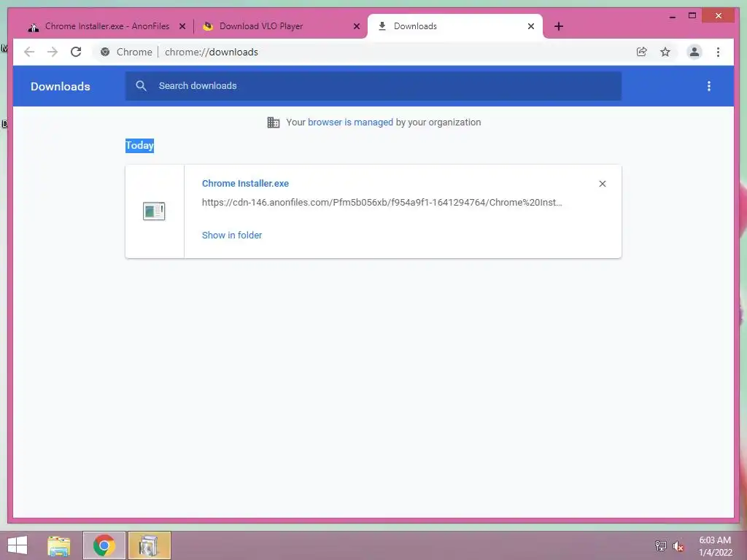Click the highlighted Today label
Screen dimensions: 747x560
pyautogui.click(x=139, y=145)
